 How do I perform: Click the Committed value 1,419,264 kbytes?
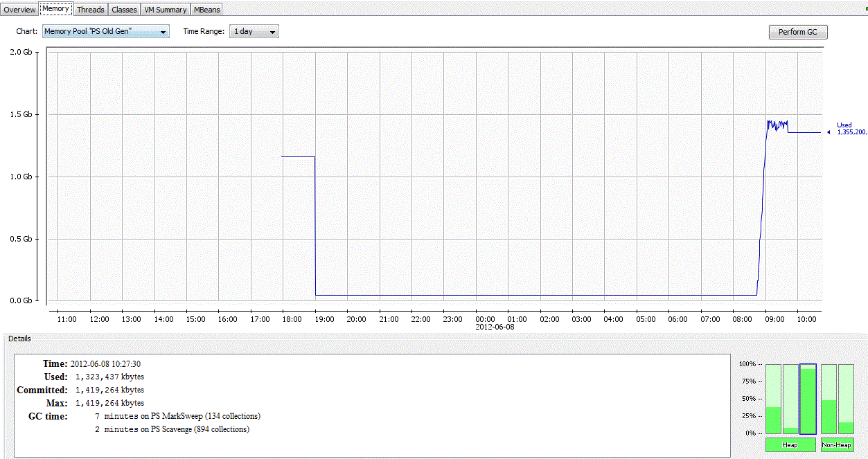tap(109, 390)
